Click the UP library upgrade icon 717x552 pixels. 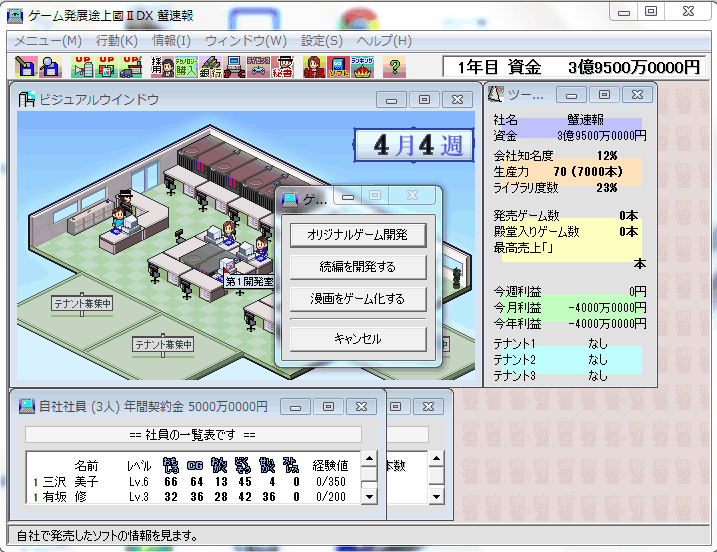[107, 67]
